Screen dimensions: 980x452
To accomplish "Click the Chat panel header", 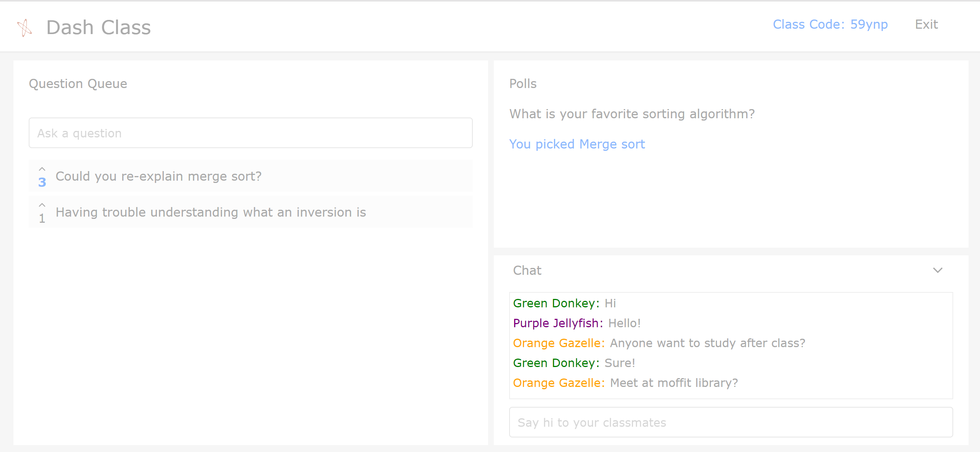I will click(x=527, y=271).
